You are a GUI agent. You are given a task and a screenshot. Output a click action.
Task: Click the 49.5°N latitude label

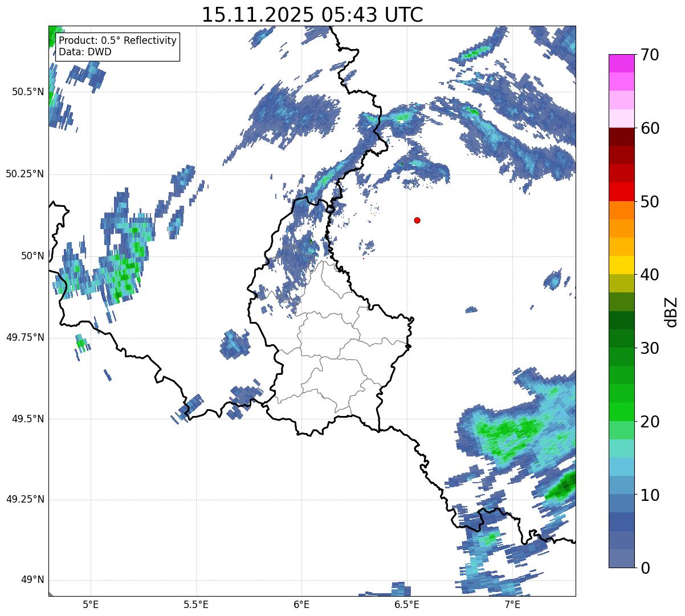coord(27,419)
